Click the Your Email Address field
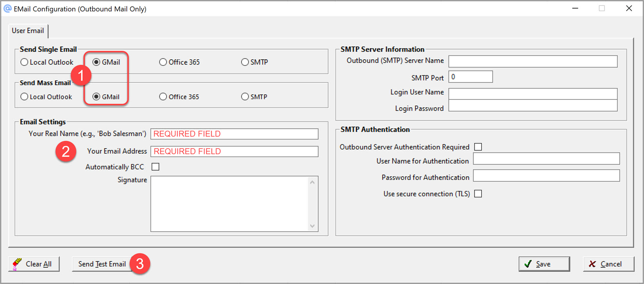The image size is (644, 284). [234, 151]
